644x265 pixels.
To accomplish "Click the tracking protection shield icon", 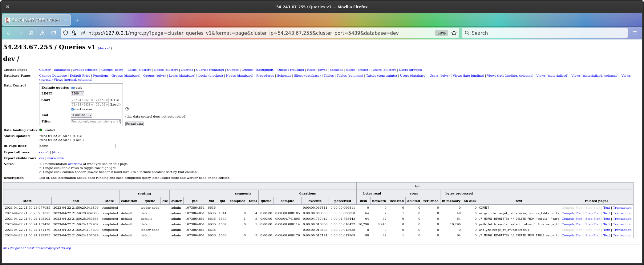I will coord(66,33).
